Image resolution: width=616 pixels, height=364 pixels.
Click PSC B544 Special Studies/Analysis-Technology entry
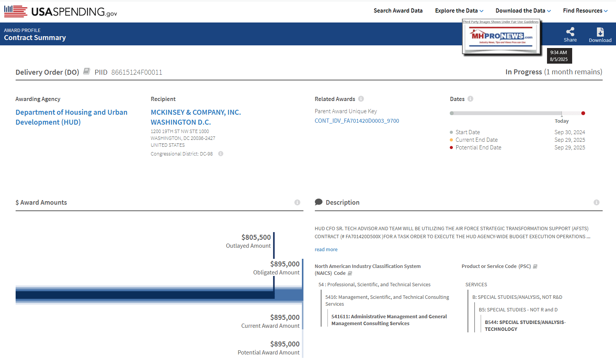coord(525,326)
